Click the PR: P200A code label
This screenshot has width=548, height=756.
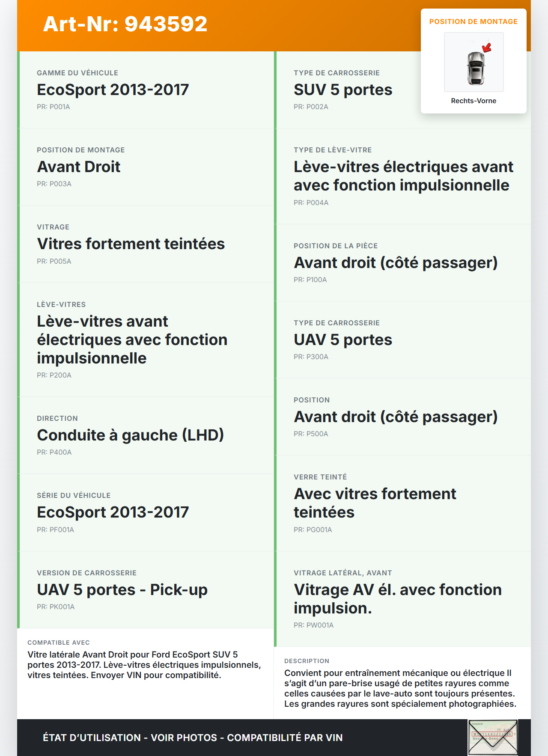click(x=54, y=375)
